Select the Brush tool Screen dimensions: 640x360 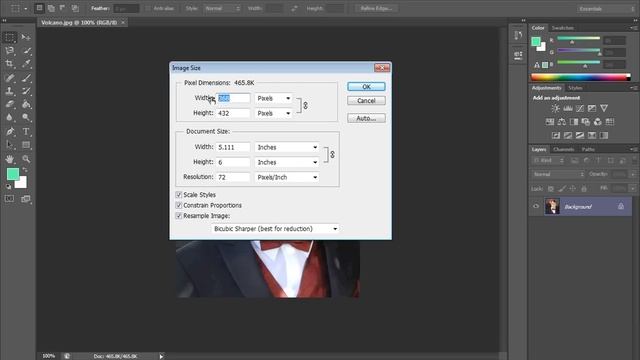point(26,78)
